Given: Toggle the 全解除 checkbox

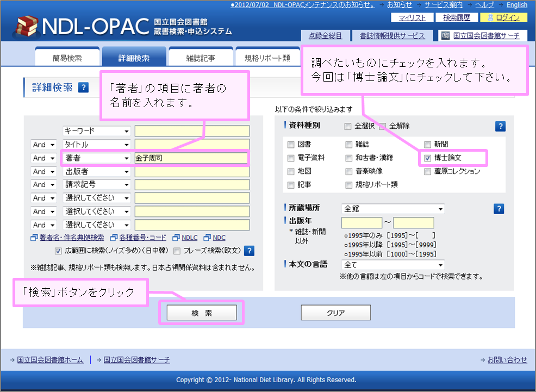Looking at the screenshot, I should (383, 127).
